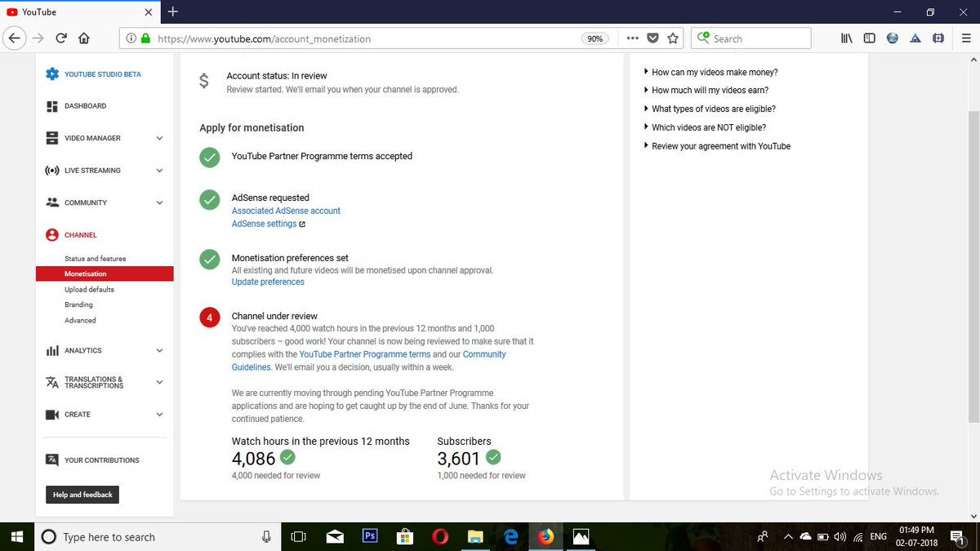
Task: Expand Translations & Transcriptions section
Action: pos(159,382)
